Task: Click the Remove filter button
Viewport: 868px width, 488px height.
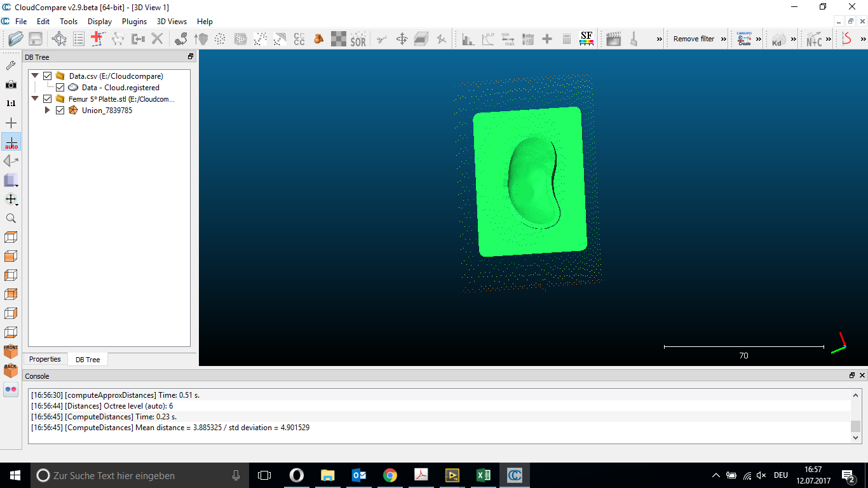Action: (x=694, y=39)
